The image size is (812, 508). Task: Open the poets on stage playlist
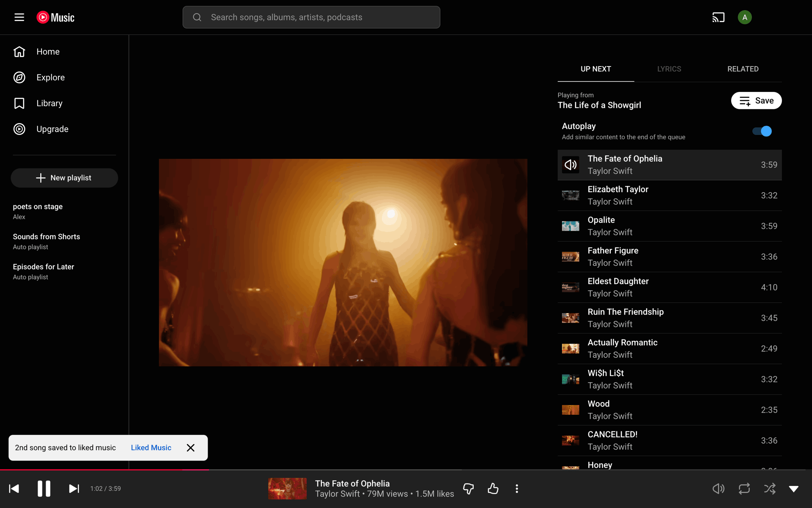click(64, 211)
